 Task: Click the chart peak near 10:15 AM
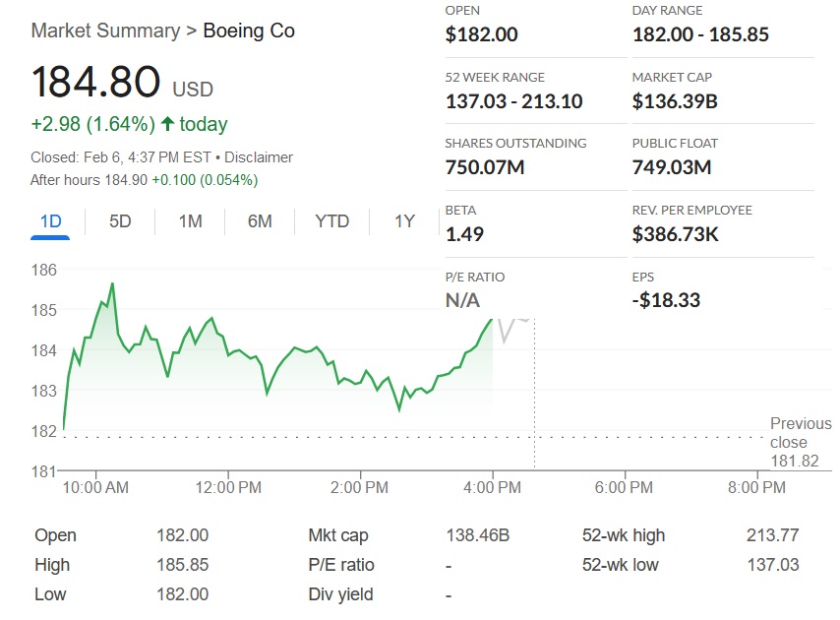click(112, 284)
